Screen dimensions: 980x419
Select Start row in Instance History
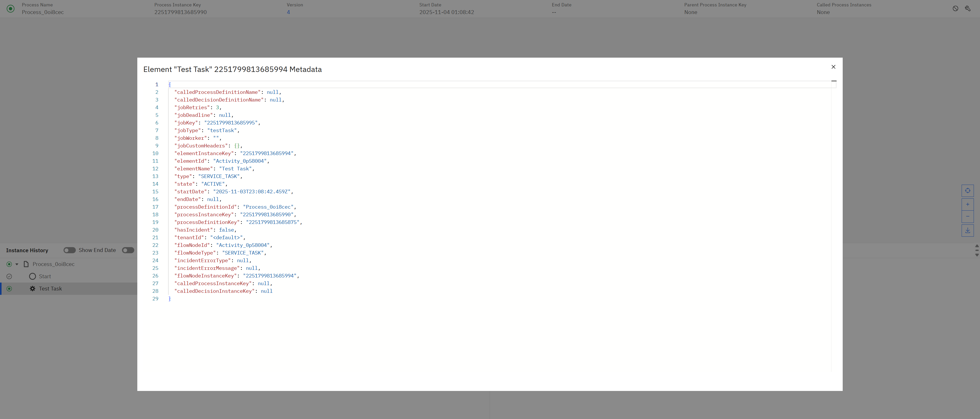click(x=45, y=276)
